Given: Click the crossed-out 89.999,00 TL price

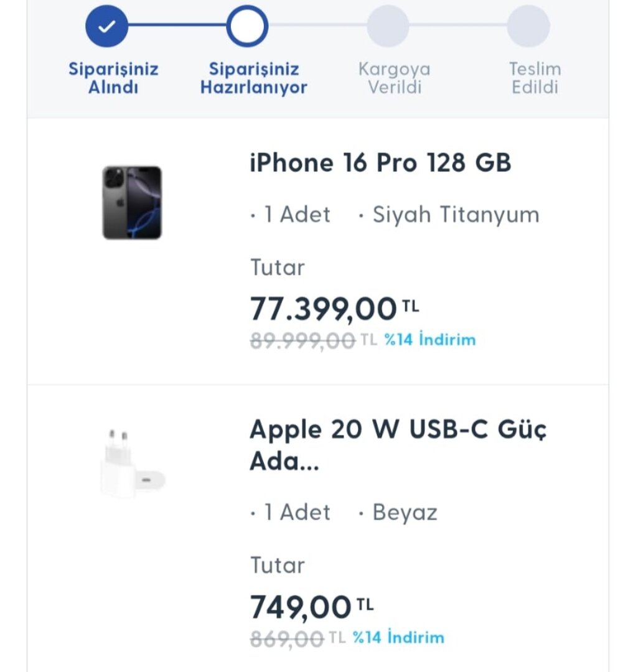Looking at the screenshot, I should [302, 341].
